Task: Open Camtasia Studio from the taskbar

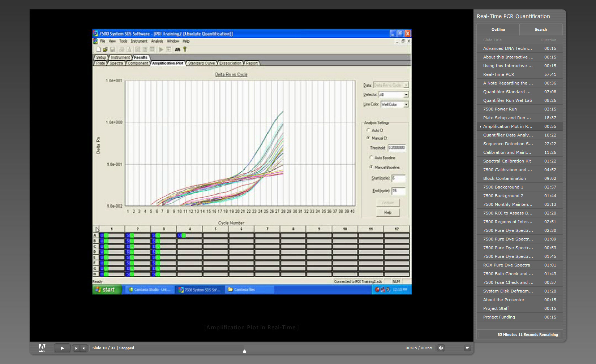Action: [x=150, y=290]
